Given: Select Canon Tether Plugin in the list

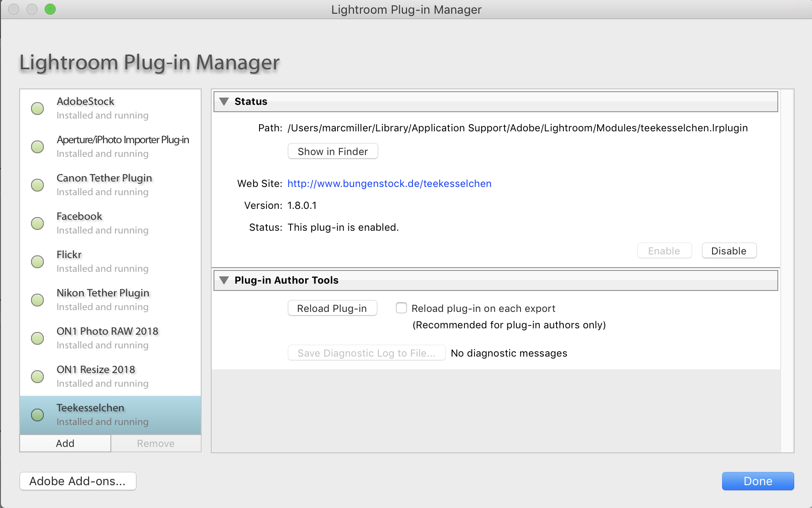Looking at the screenshot, I should coord(110,185).
